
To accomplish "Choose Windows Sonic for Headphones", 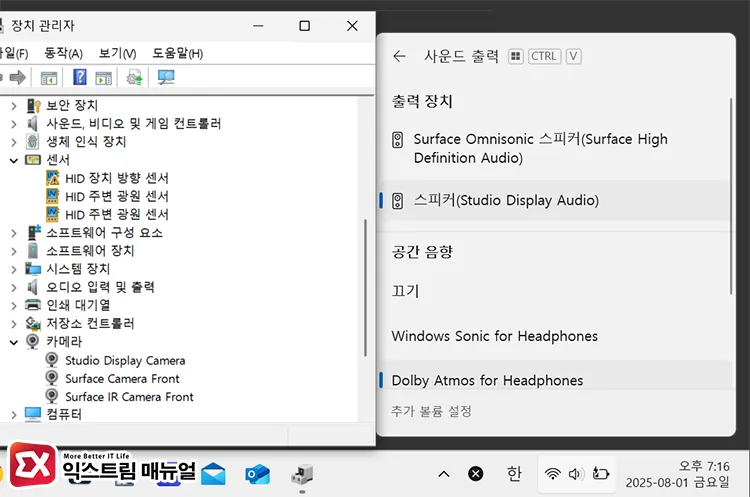I will [x=555, y=336].
